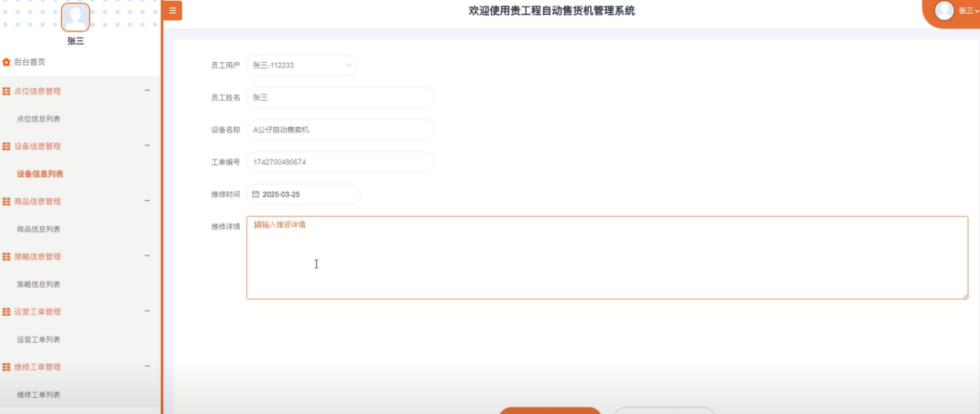The height and width of the screenshot is (414, 980).
Task: Open 维修工单列表 menu item
Action: 39,395
